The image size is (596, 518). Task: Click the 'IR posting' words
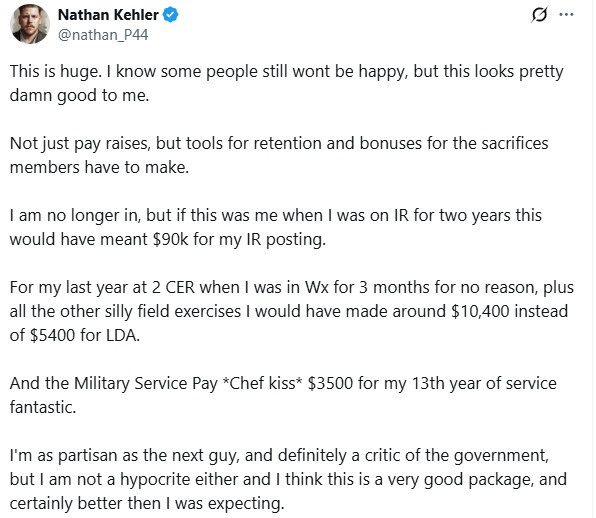coord(286,239)
